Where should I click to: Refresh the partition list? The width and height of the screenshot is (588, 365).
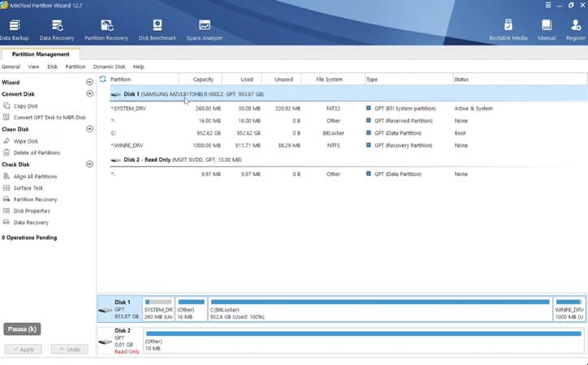click(x=103, y=79)
